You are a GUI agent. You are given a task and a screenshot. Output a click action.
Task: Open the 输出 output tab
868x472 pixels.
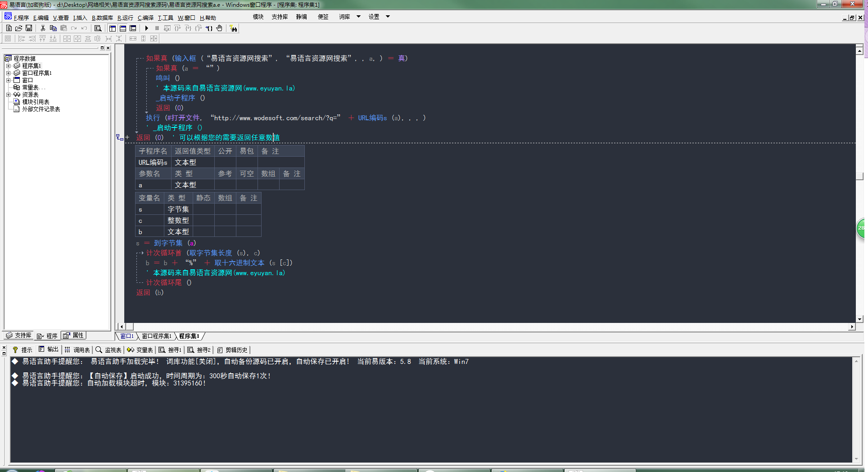(48, 349)
